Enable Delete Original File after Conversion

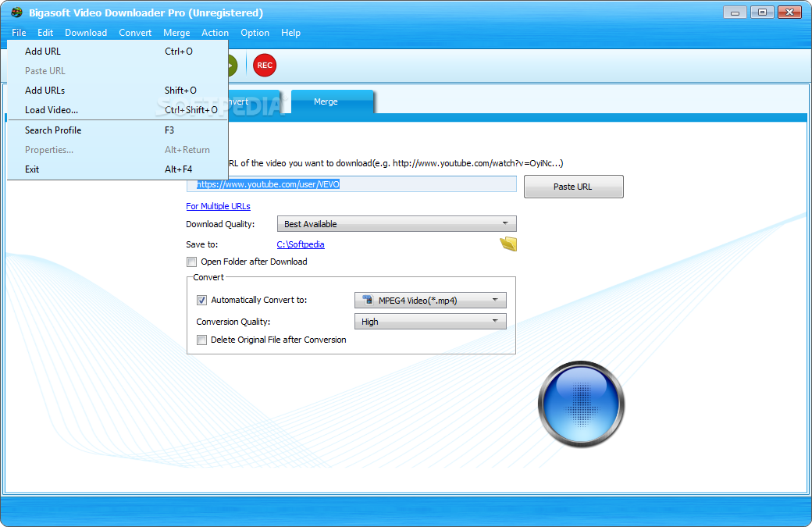click(x=201, y=340)
